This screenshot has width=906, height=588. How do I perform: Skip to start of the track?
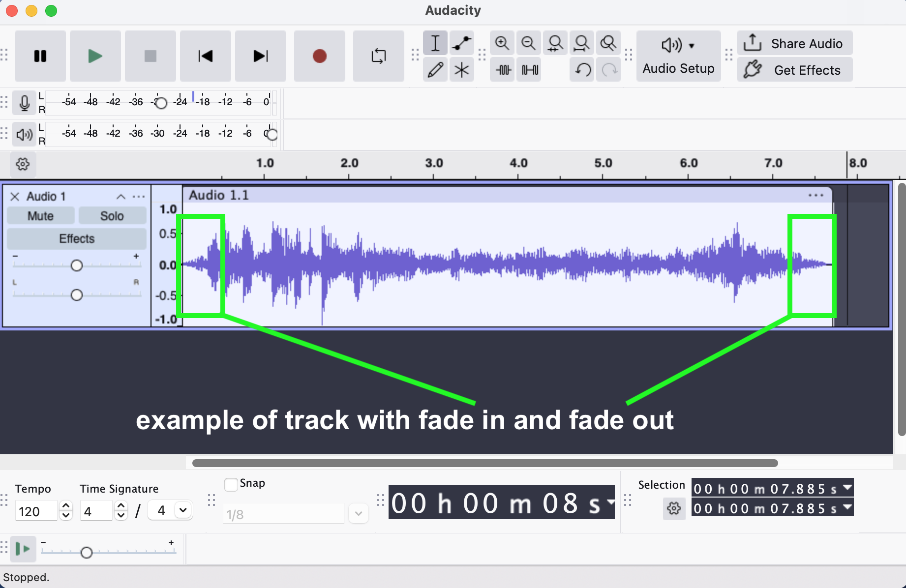(206, 56)
